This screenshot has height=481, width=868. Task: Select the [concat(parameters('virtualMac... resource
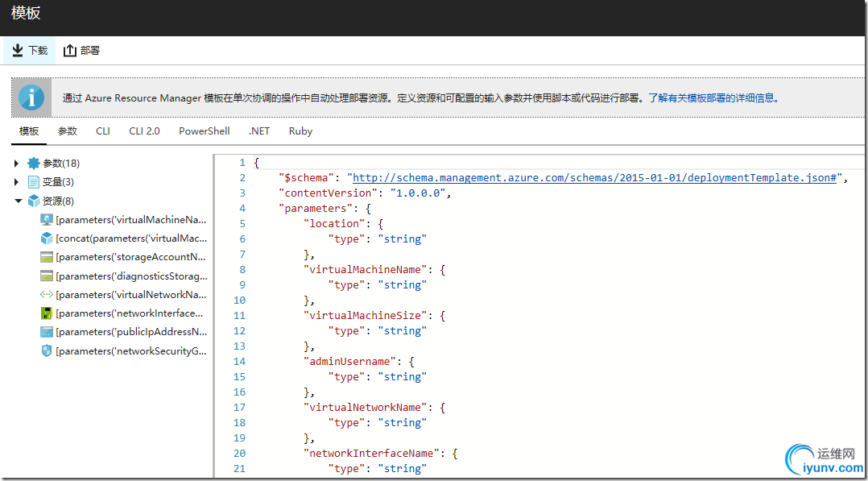pos(132,238)
